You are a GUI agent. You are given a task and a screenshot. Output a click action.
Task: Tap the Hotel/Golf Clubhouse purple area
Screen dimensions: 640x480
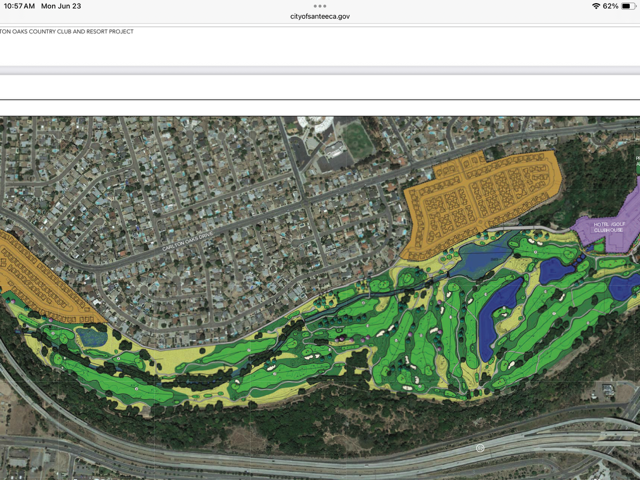(607, 228)
